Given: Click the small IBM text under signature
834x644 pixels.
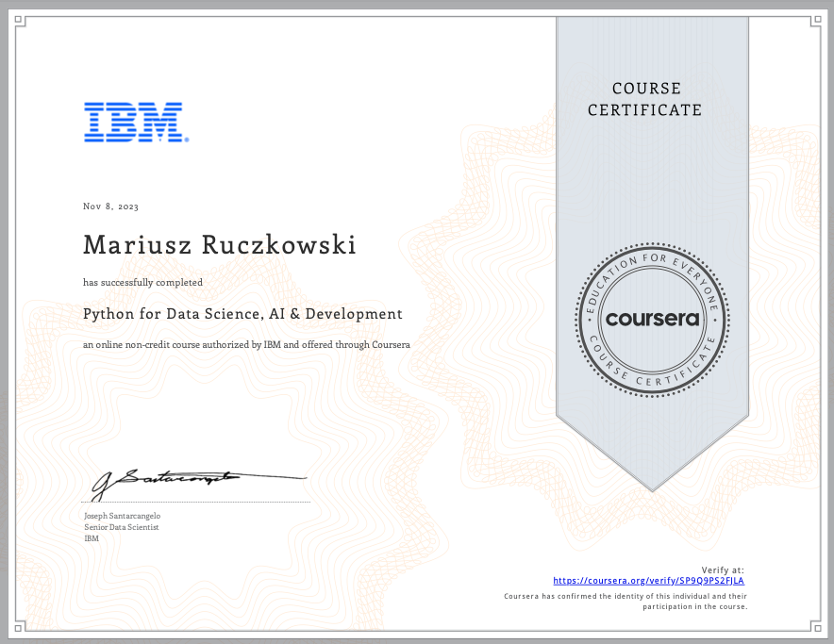Looking at the screenshot, I should pyautogui.click(x=92, y=538).
